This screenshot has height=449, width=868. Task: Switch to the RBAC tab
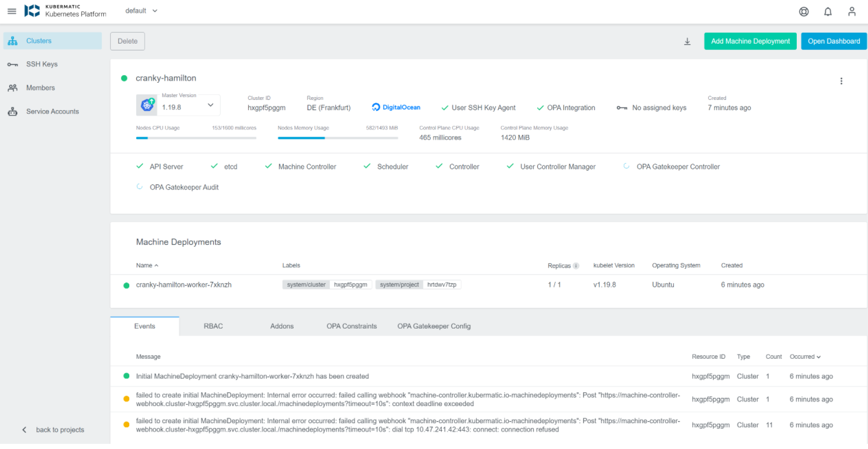coord(213,326)
